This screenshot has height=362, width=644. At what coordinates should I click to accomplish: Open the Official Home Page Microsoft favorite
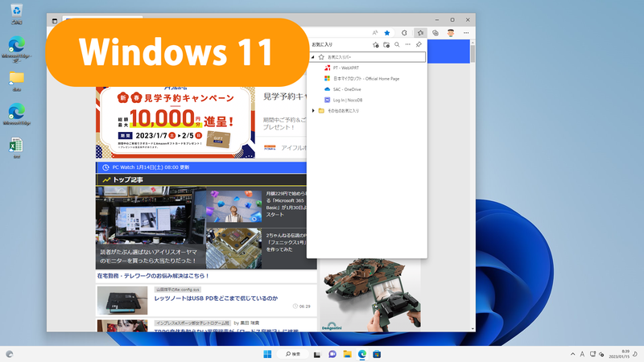pyautogui.click(x=361, y=78)
